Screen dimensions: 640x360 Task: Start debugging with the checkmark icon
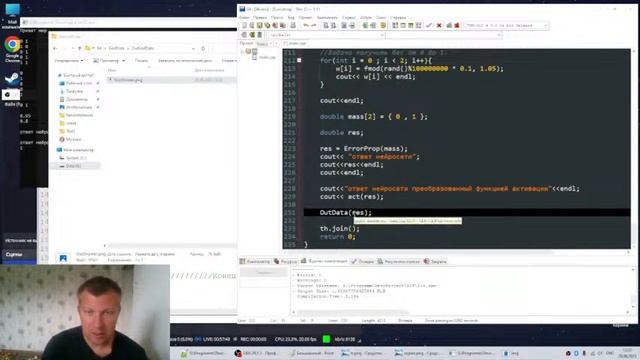pyautogui.click(x=429, y=25)
